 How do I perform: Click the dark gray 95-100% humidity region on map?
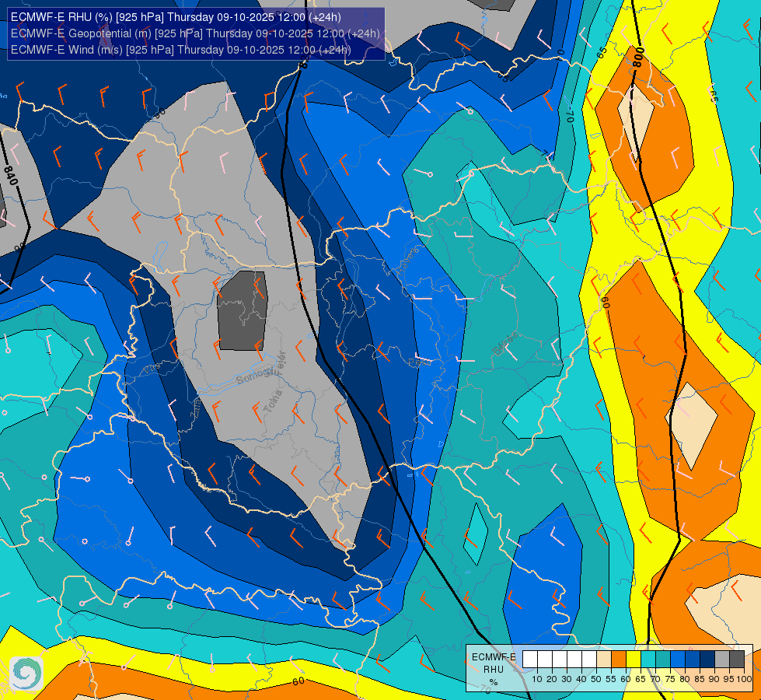243,311
